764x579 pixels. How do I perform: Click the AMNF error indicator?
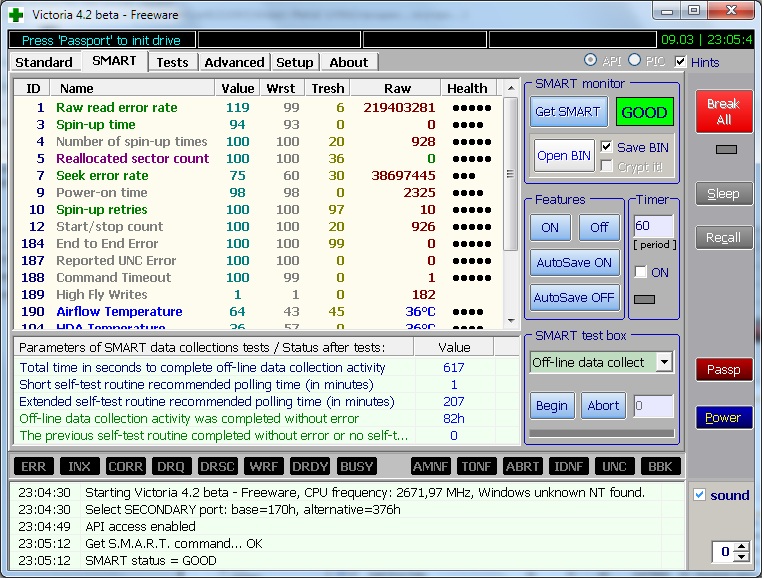coord(431,467)
